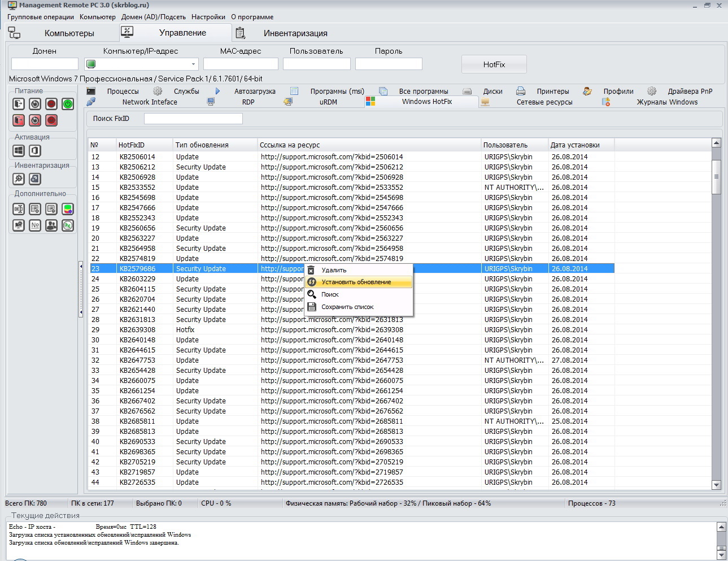Click the № numbering icon
This screenshot has height=561, width=728.
[35, 225]
